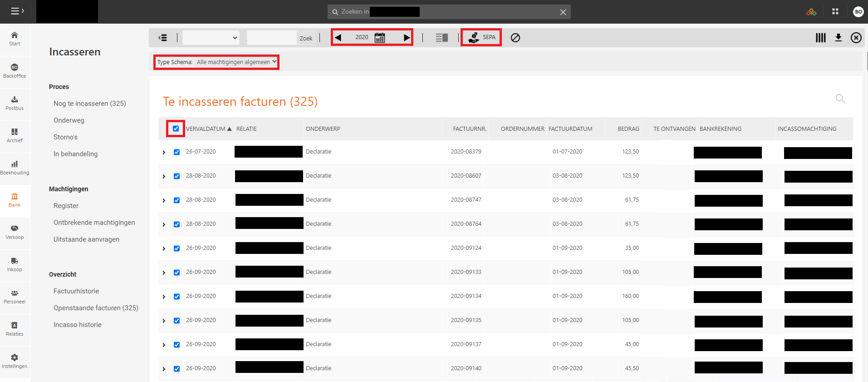
Task: Open the calendar date picker
Action: 380,37
